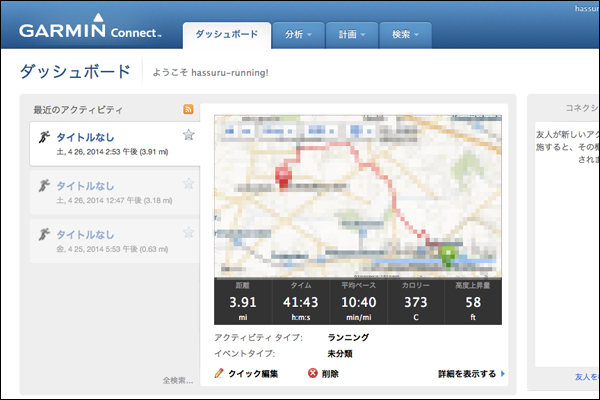Star the activity dated 4 26, 2014 12:47 午後
Screen dimensions: 600x400
(x=188, y=184)
